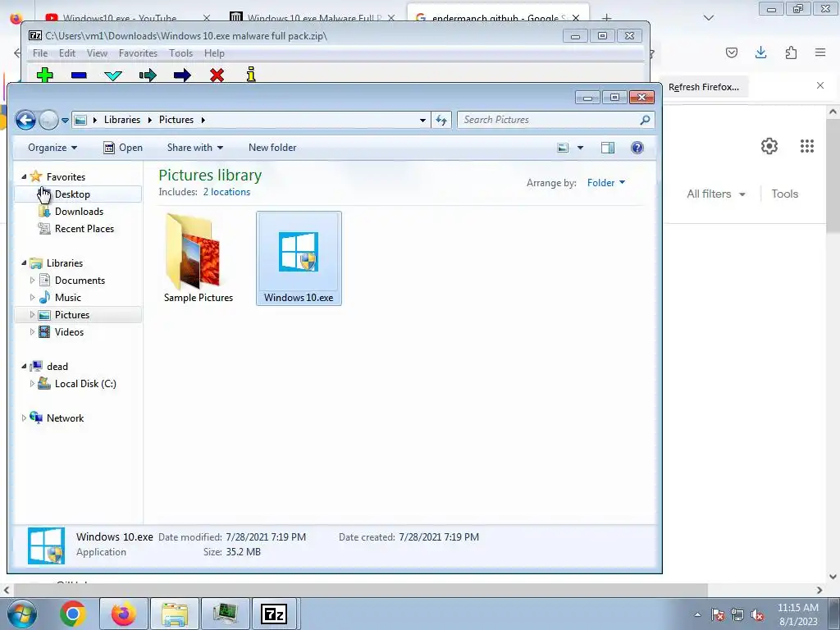
Task: Click Libraries in the address breadcrumb
Action: coord(122,120)
